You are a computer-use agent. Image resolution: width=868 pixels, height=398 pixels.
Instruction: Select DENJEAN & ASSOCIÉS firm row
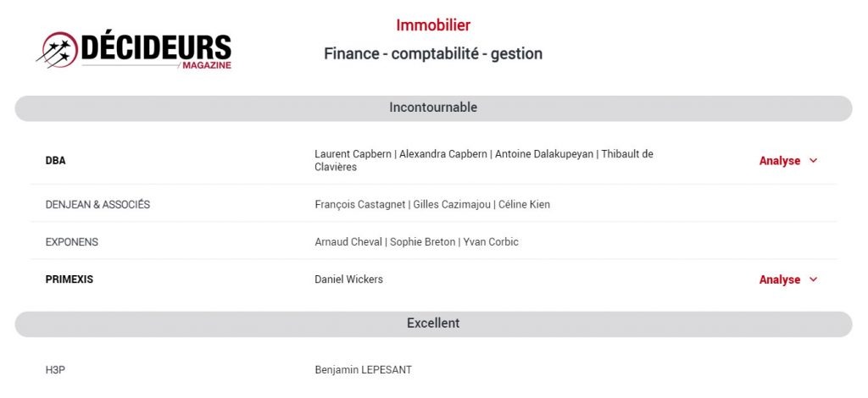coord(433,205)
